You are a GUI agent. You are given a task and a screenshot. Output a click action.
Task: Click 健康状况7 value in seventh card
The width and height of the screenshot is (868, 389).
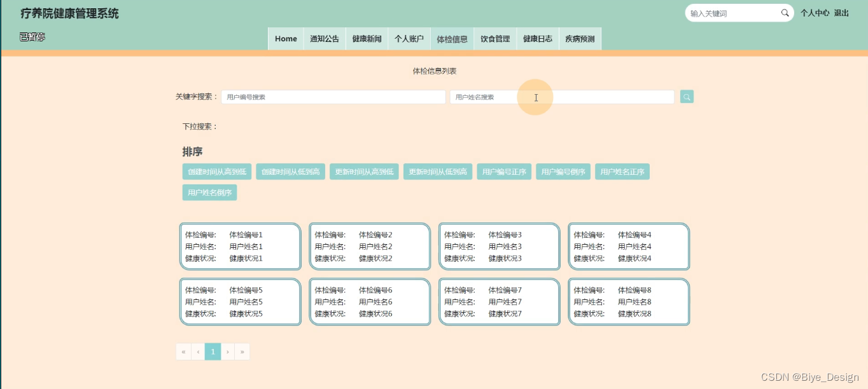point(505,313)
